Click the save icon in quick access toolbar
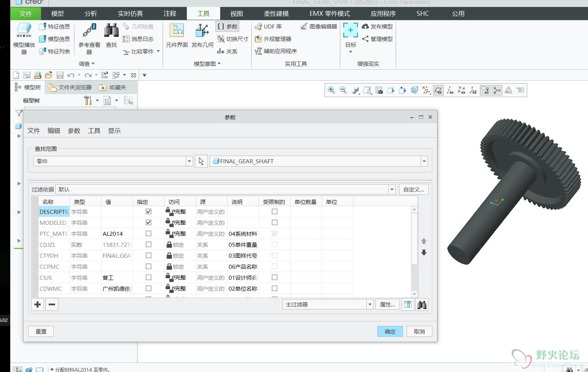The image size is (588, 372). (x=60, y=75)
